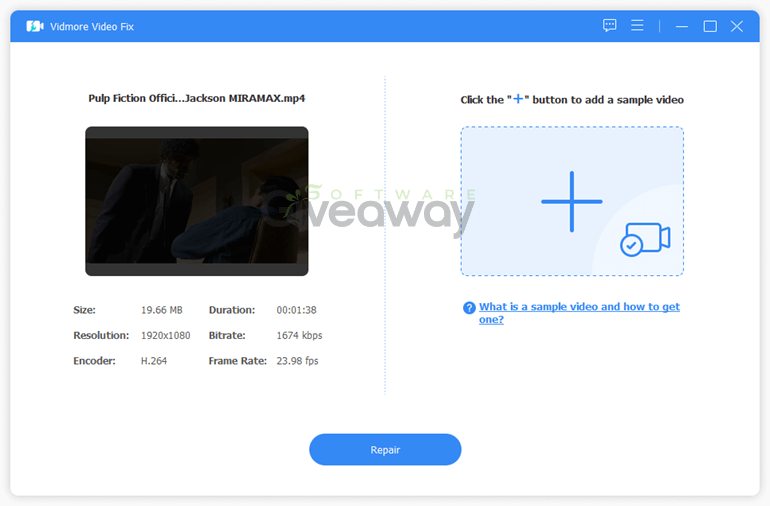Click the 'Resolution:' label
770x506 pixels.
101,336
